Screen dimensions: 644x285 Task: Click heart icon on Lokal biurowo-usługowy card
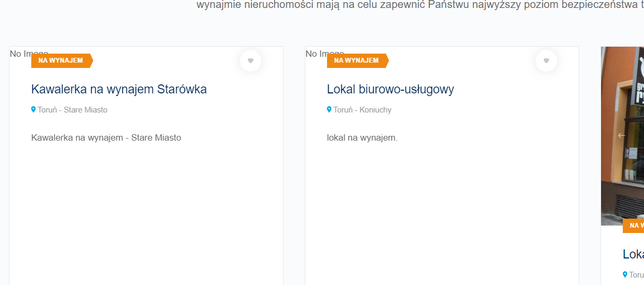[x=546, y=61]
